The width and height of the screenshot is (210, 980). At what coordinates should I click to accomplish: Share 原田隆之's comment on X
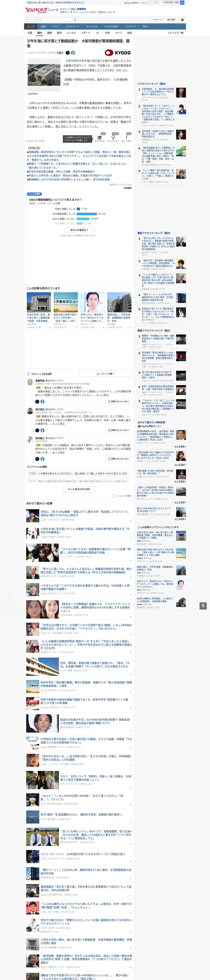[x=37, y=459]
